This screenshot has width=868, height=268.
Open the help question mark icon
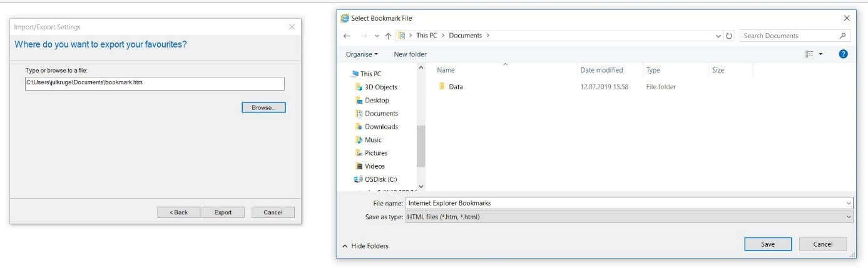843,54
